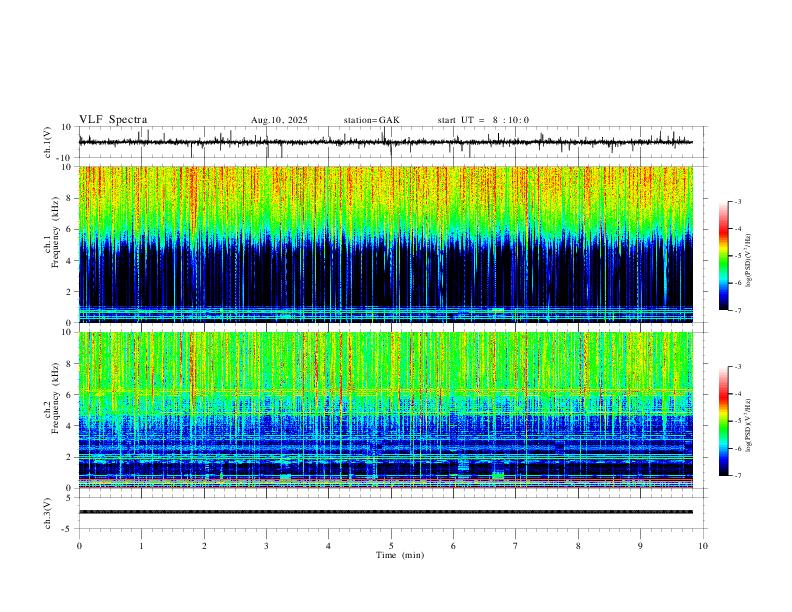Image resolution: width=792 pixels, height=612 pixels.
Task: Click the ch.1 PSD color scale bar
Action: pyautogui.click(x=723, y=256)
